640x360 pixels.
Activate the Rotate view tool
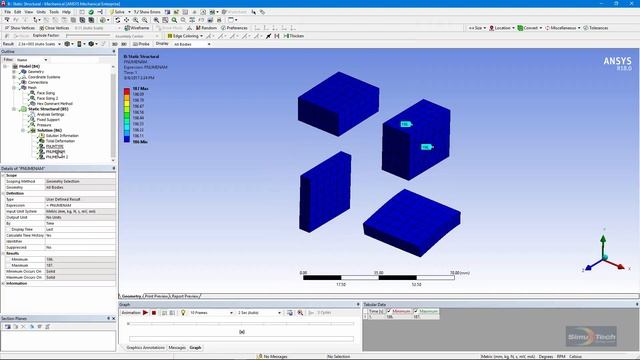tap(118, 20)
